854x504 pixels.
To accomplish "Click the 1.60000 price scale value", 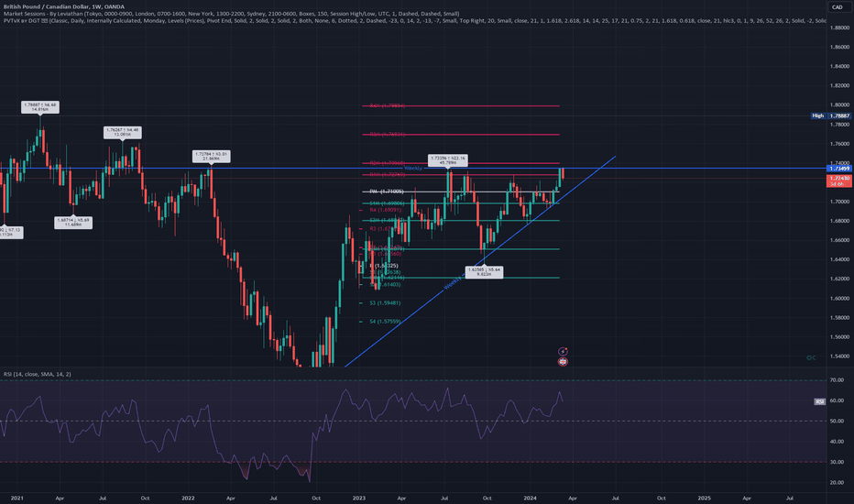I will [x=839, y=298].
